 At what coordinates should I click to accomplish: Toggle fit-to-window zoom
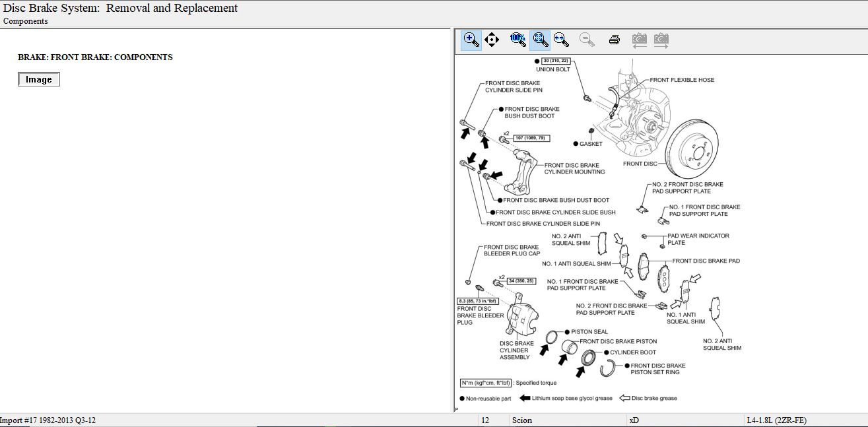pos(540,40)
